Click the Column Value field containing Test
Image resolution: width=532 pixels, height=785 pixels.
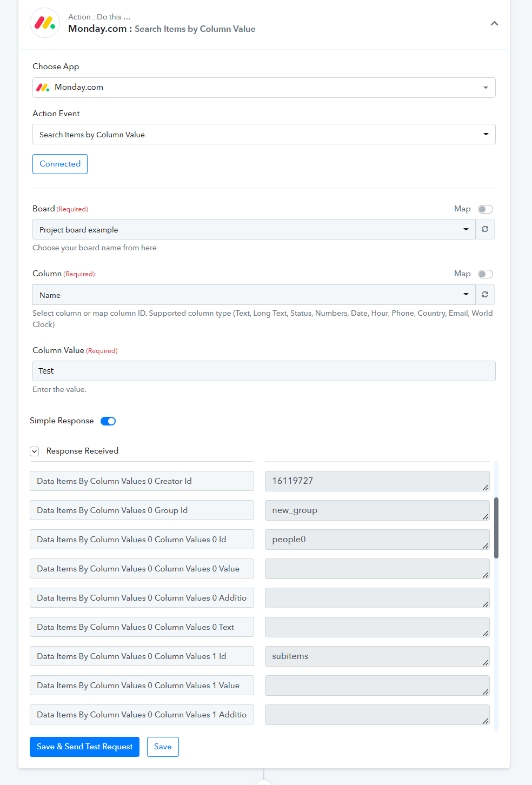[x=264, y=371]
